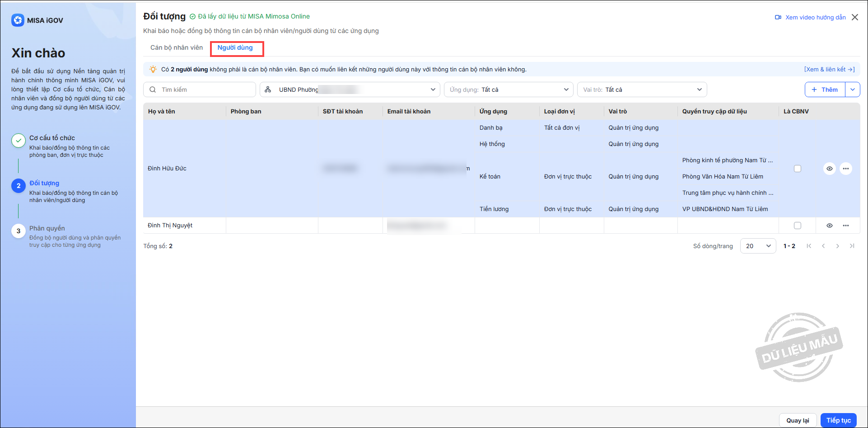Select the Người dùng tab
The width and height of the screenshot is (868, 428).
pyautogui.click(x=235, y=47)
